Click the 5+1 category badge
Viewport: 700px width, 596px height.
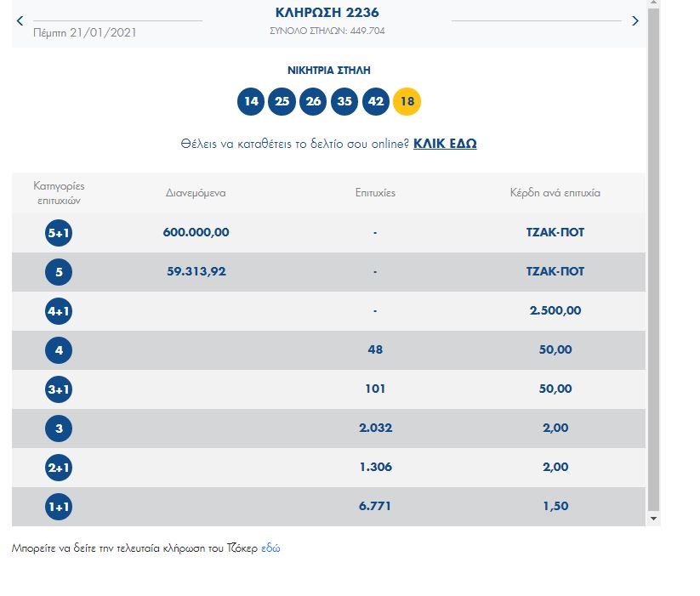[59, 233]
